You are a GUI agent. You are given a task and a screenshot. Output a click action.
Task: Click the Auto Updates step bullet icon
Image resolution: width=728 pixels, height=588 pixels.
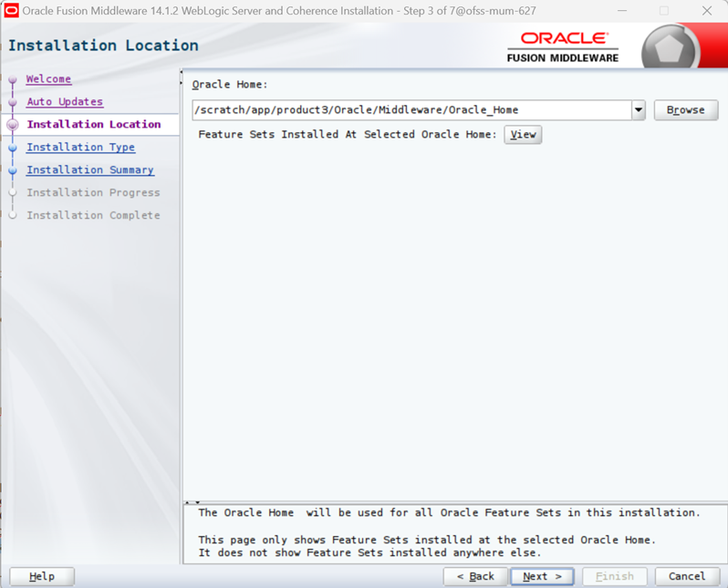(x=13, y=102)
